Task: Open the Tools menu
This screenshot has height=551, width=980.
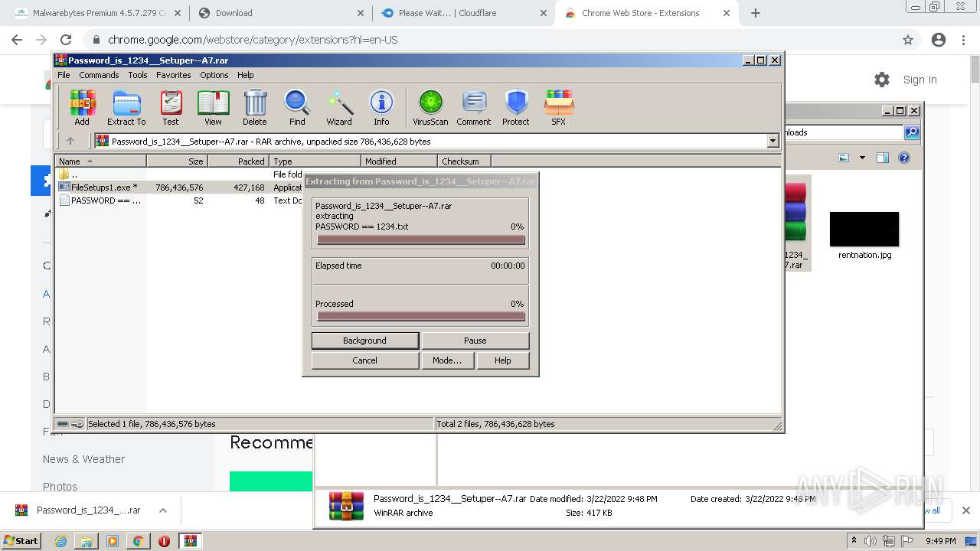Action: click(x=138, y=75)
